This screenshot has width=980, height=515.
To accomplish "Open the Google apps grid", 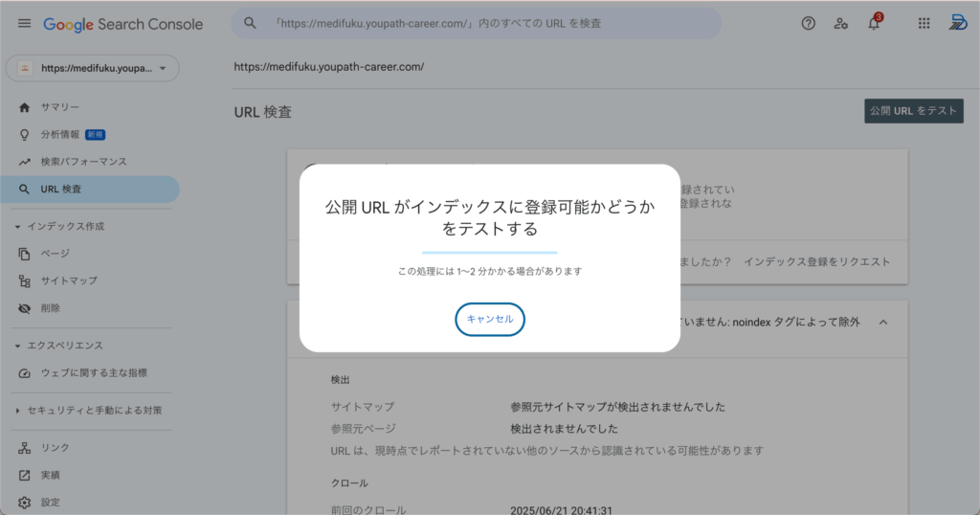I will tap(924, 24).
